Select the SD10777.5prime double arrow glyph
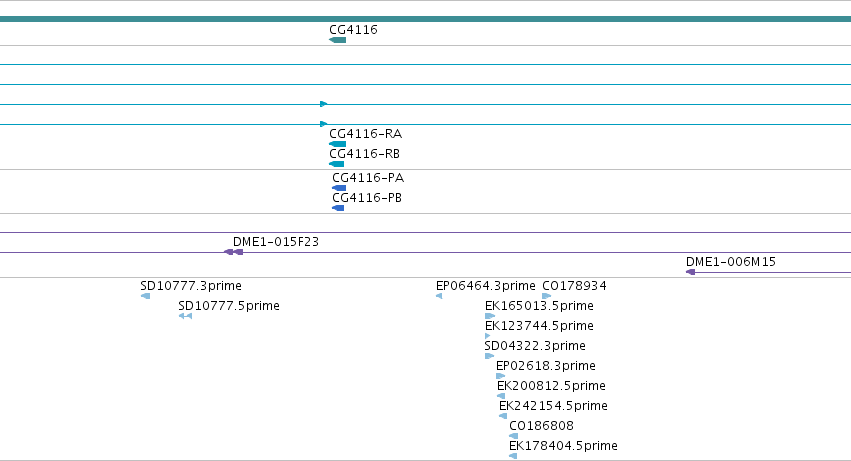The height and width of the screenshot is (461, 851). pos(185,316)
